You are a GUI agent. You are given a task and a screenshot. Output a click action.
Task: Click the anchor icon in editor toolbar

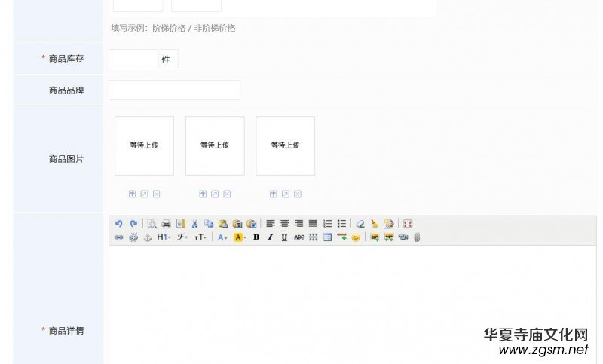tap(148, 237)
